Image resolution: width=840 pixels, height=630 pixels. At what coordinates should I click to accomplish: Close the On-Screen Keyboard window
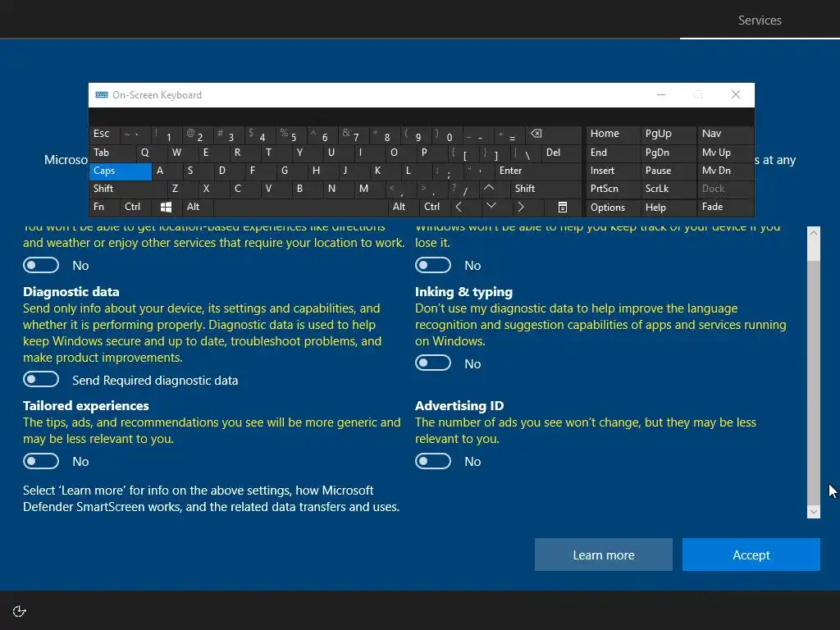[736, 95]
